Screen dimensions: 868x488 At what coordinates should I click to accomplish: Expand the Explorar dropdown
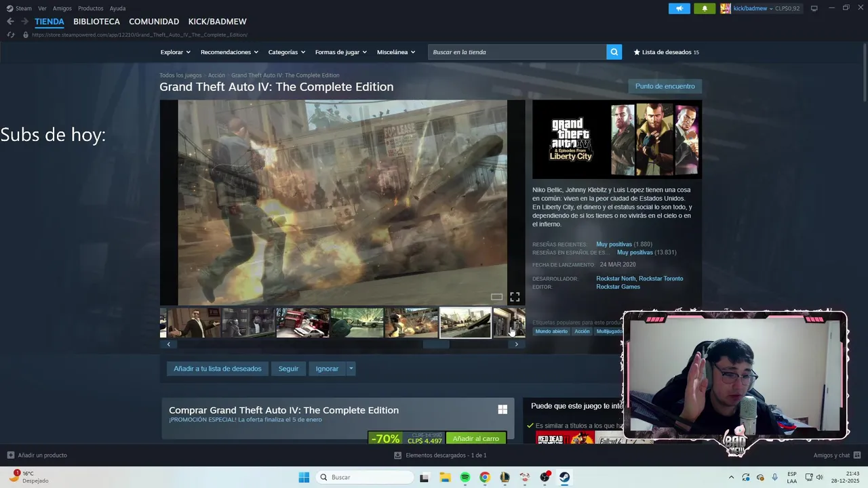click(x=176, y=52)
